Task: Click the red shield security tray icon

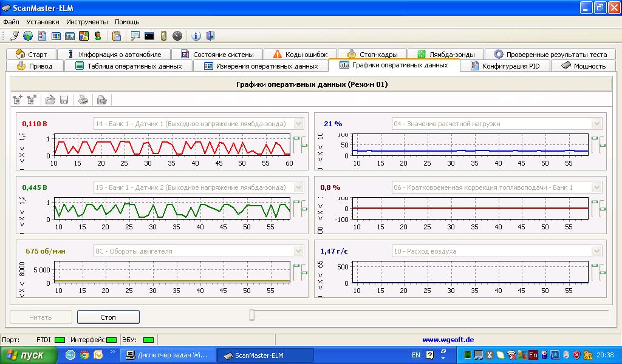Action: [x=577, y=355]
